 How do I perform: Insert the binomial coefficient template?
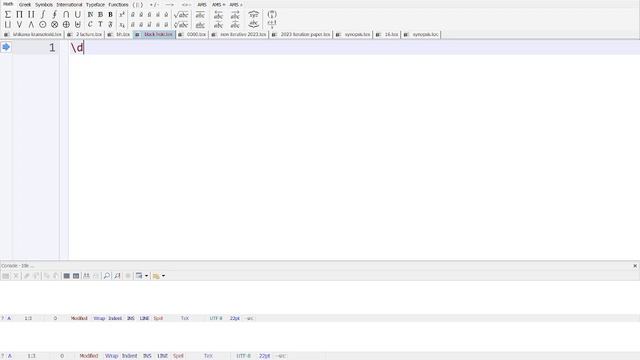[272, 15]
